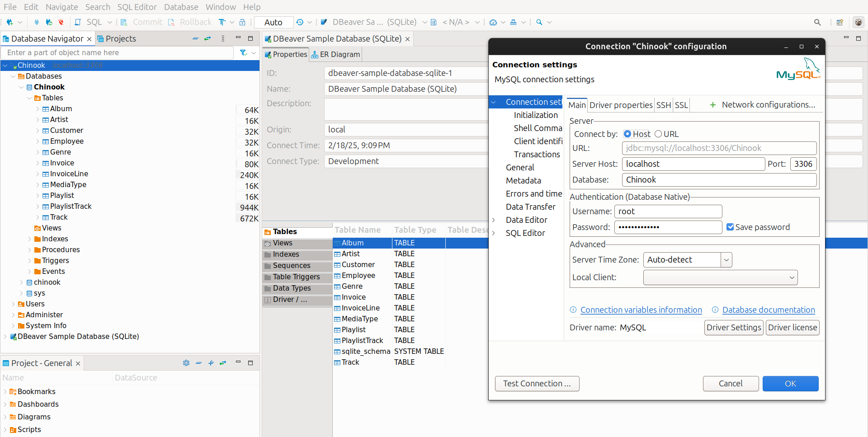The height and width of the screenshot is (437, 868).
Task: Click the database tools icon next to dashboard
Action: (513, 22)
